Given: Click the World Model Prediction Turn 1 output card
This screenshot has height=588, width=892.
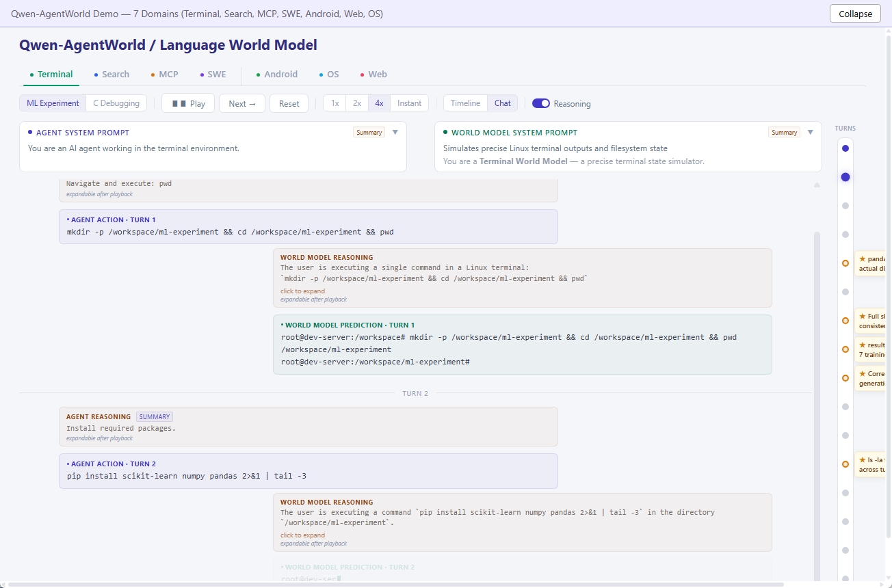Looking at the screenshot, I should point(523,345).
